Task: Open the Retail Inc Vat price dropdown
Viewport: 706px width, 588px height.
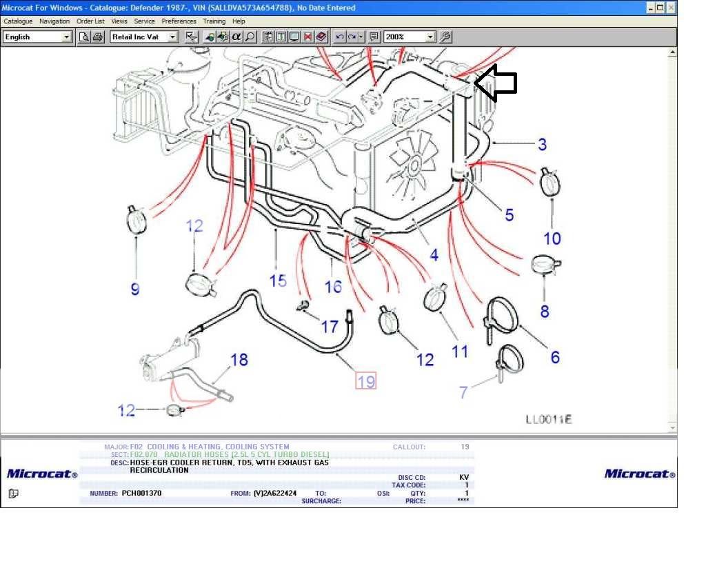Action: coord(173,37)
